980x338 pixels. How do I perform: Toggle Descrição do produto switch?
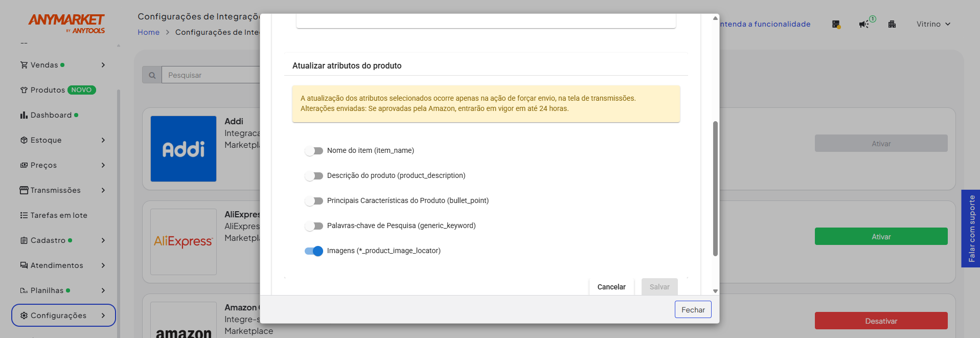[314, 176]
